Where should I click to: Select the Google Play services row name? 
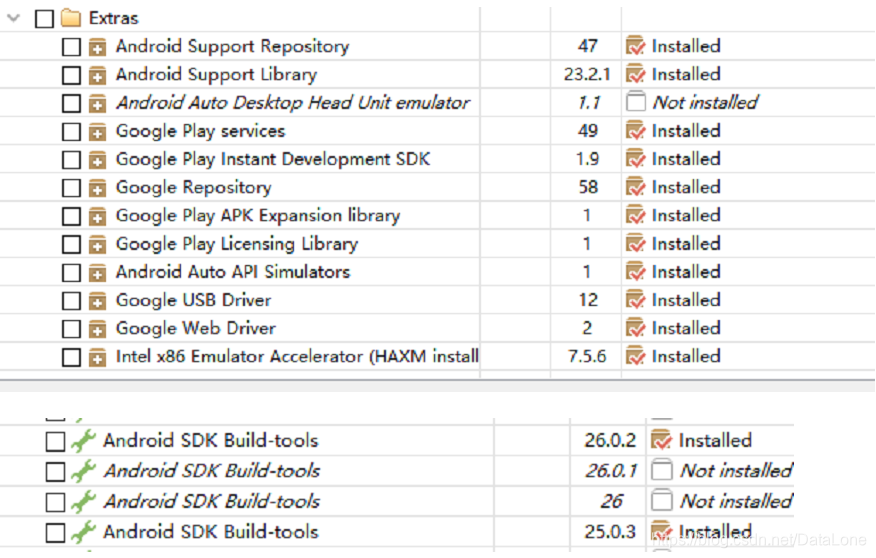coord(201,131)
